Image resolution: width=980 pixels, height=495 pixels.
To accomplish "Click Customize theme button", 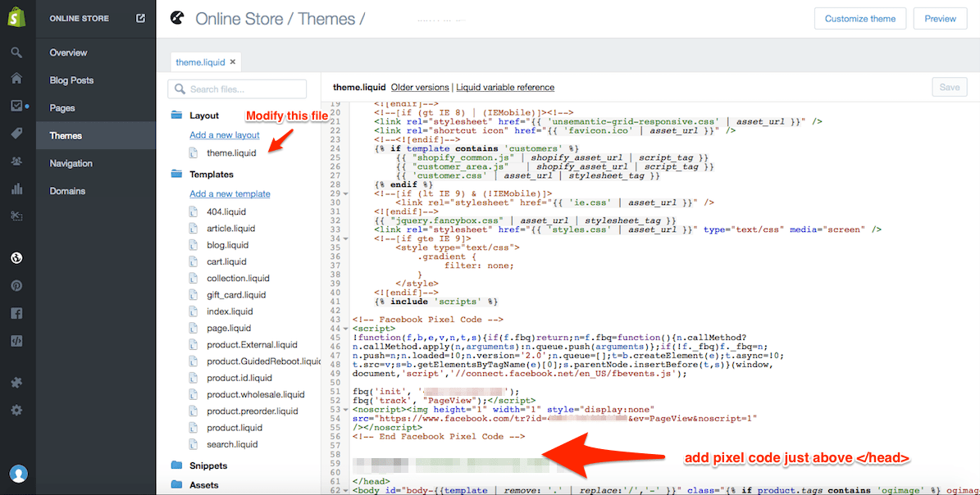I will [x=860, y=19].
